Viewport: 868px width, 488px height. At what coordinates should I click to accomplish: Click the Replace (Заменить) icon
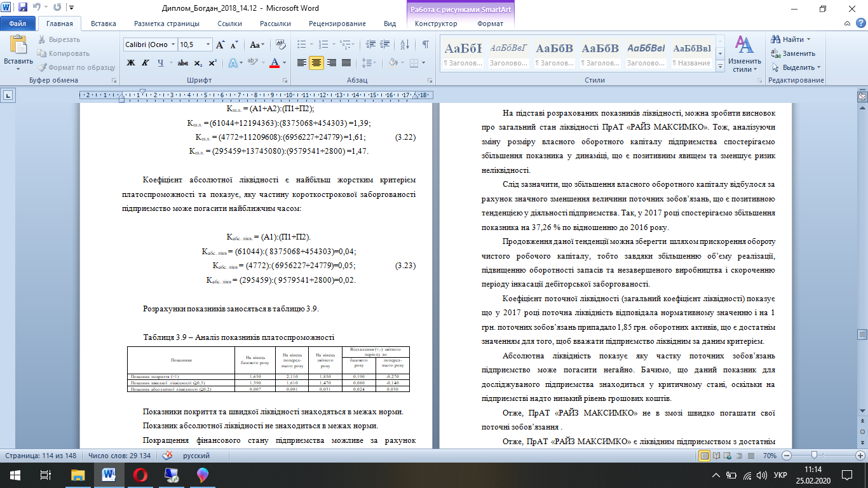click(x=776, y=53)
